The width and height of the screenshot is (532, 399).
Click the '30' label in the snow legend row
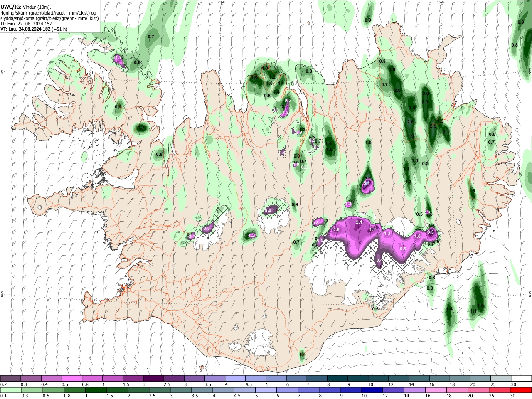pos(514,384)
